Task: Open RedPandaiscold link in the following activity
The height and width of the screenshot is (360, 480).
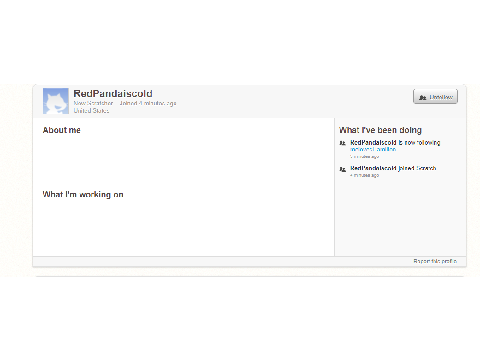Action: tap(373, 143)
